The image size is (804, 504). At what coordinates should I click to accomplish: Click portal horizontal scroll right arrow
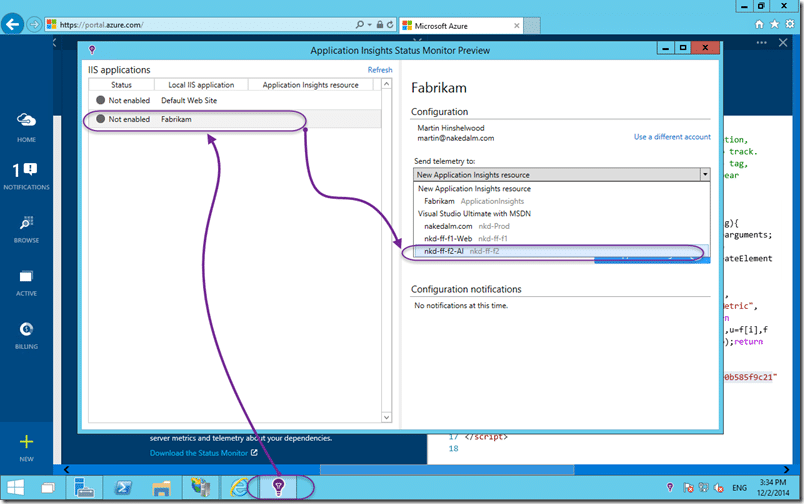click(787, 470)
